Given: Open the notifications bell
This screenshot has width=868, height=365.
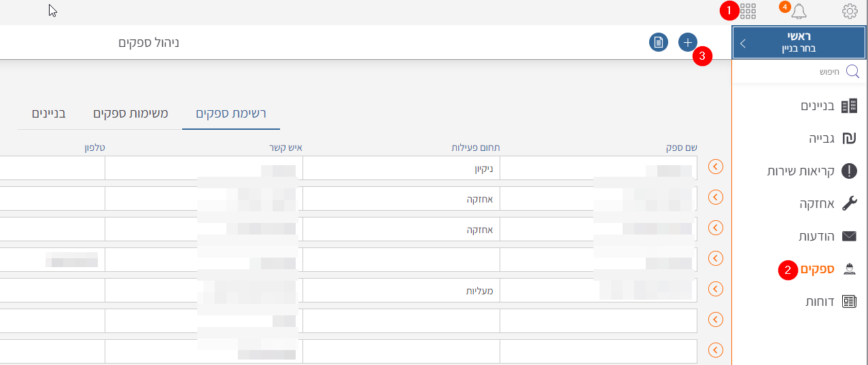Looking at the screenshot, I should pyautogui.click(x=799, y=11).
